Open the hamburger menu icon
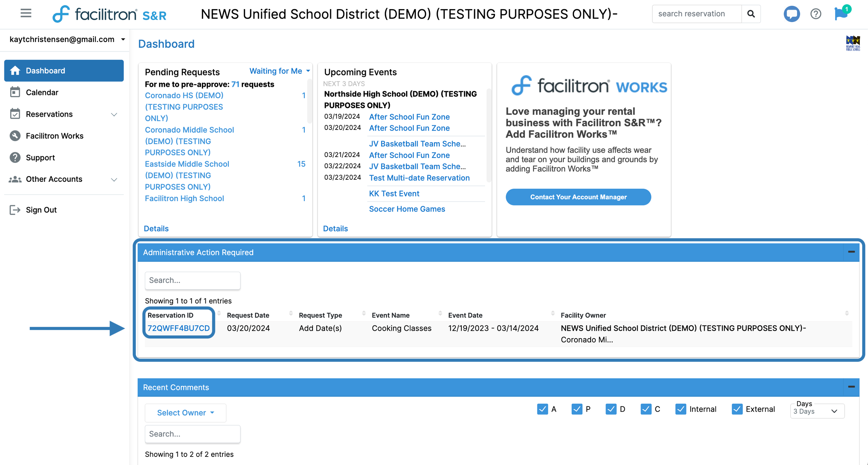This screenshot has height=465, width=868. [x=26, y=14]
